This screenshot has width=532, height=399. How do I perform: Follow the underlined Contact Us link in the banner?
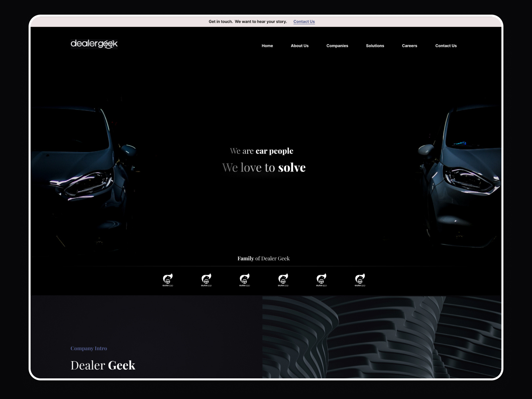304,21
